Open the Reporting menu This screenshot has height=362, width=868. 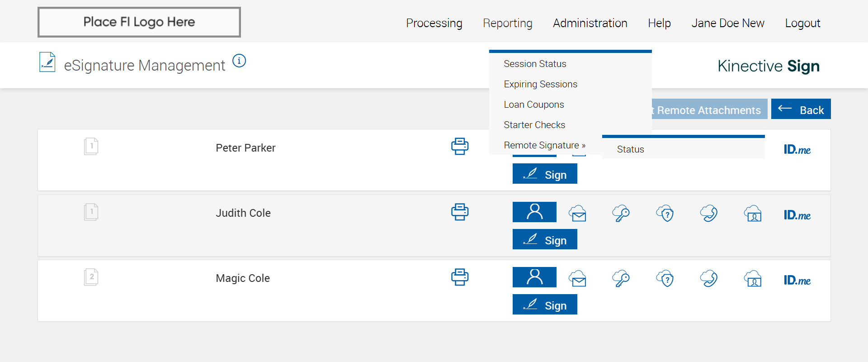point(507,23)
